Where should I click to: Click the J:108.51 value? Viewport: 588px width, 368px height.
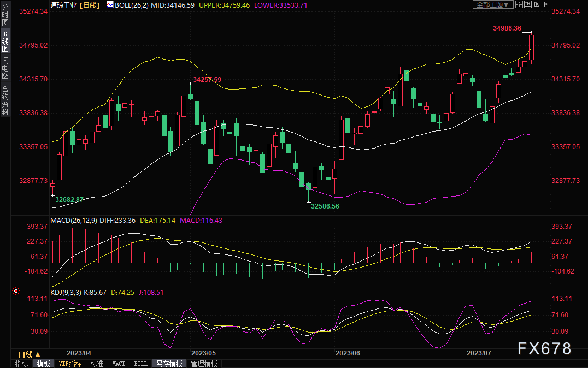pos(151,292)
